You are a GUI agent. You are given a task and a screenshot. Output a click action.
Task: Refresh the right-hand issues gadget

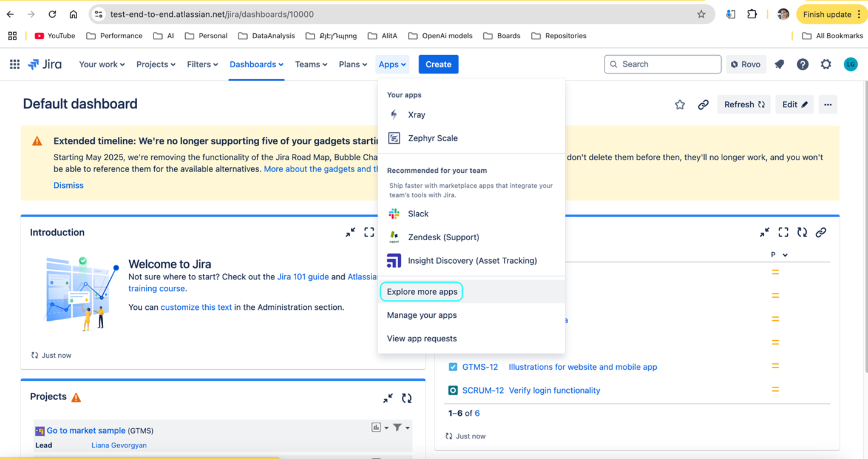tap(802, 232)
